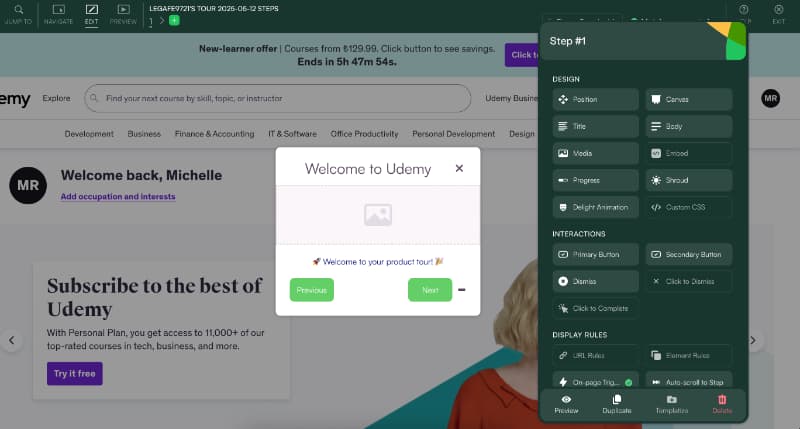800x429 pixels.
Task: Click the Try it free button
Action: [74, 373]
